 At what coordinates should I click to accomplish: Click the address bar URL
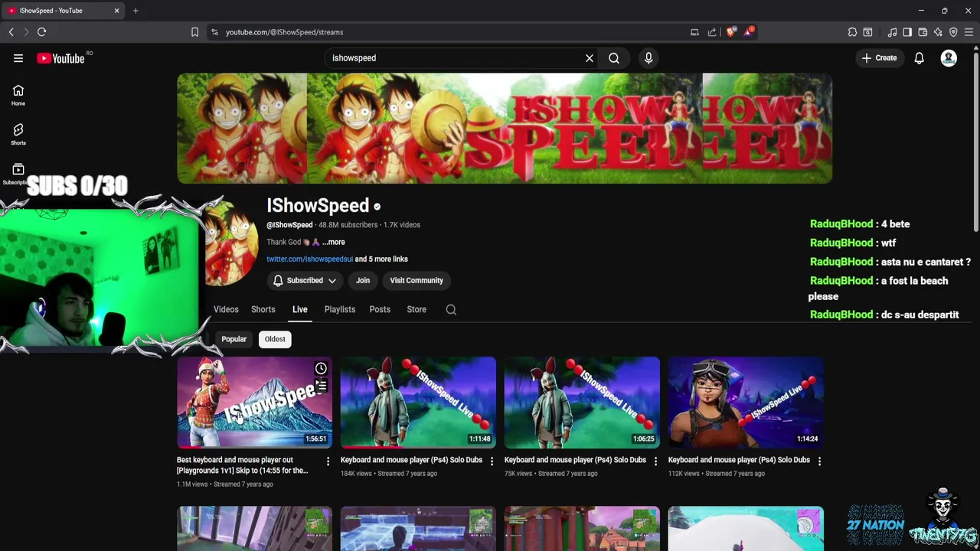pos(284,32)
